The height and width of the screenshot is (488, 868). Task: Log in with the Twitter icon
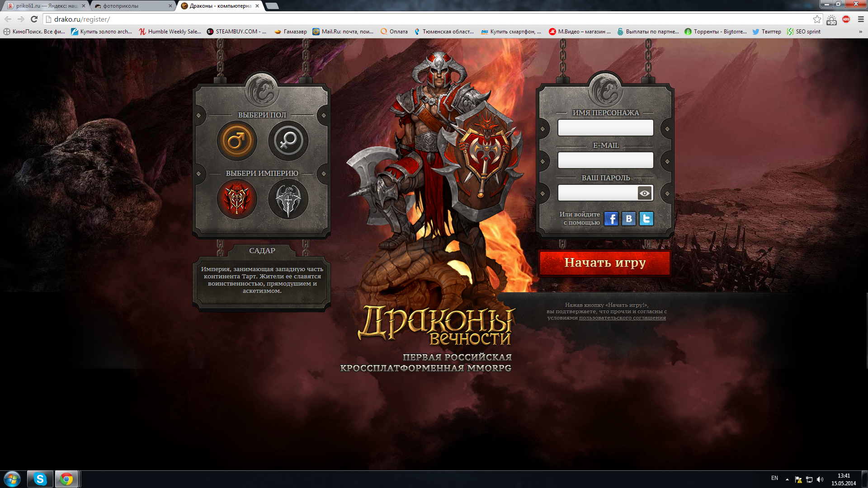pos(646,219)
